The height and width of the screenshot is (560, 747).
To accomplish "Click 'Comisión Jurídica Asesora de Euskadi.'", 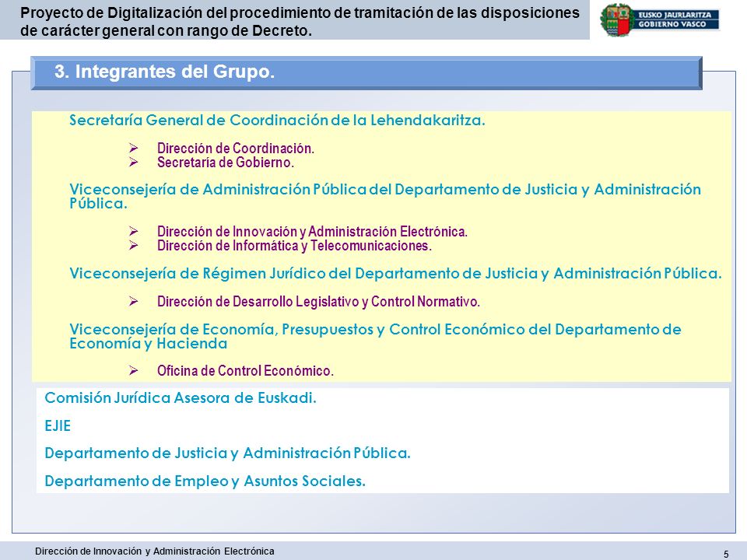I will 181,397.
